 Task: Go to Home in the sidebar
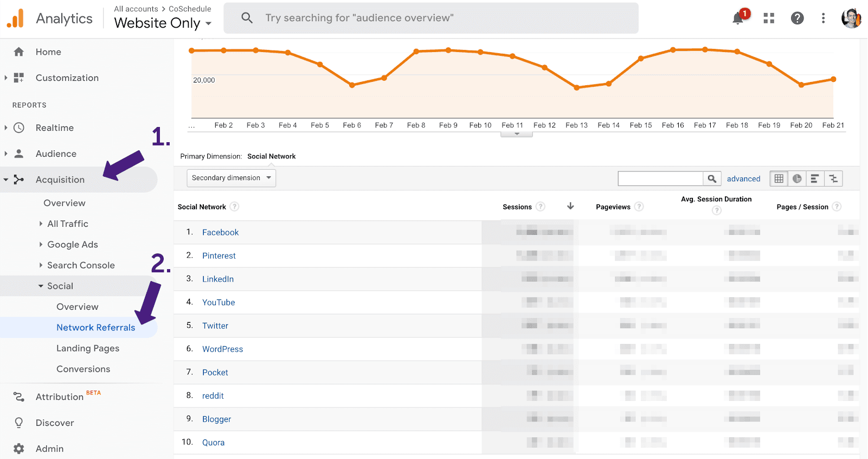48,52
